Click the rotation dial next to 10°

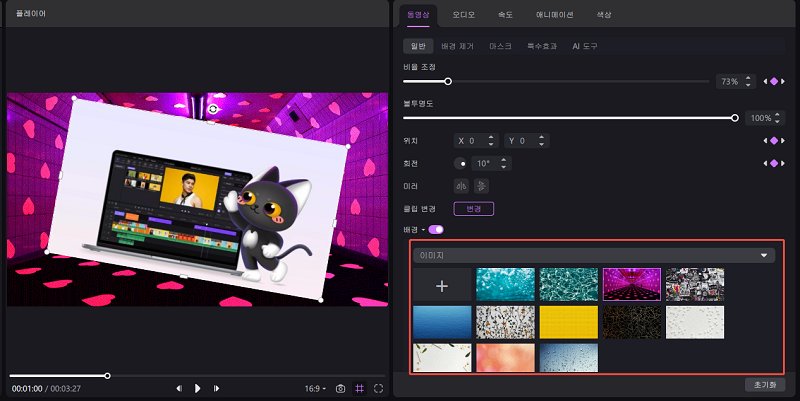pyautogui.click(x=461, y=164)
